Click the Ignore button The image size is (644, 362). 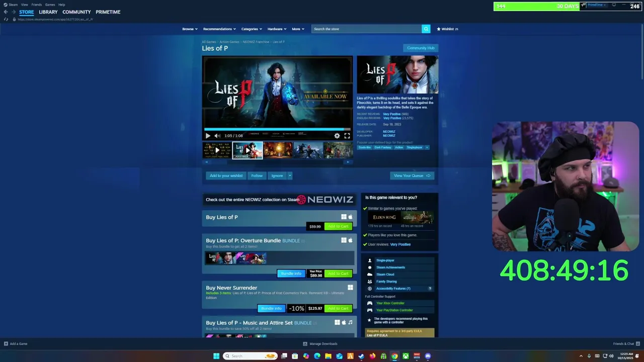(277, 175)
